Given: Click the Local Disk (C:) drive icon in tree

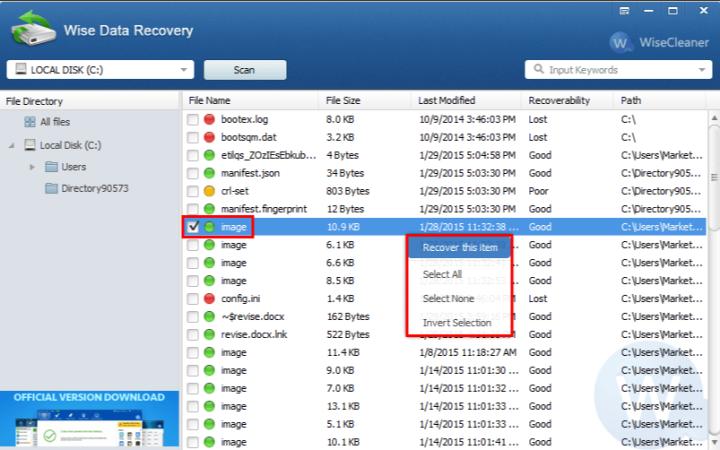Looking at the screenshot, I should [29, 145].
